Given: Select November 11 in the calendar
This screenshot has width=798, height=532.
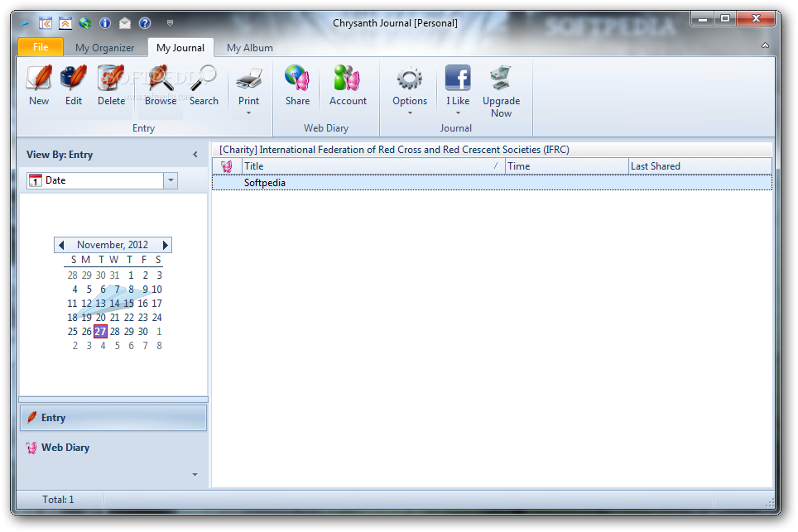Looking at the screenshot, I should click(x=72, y=304).
